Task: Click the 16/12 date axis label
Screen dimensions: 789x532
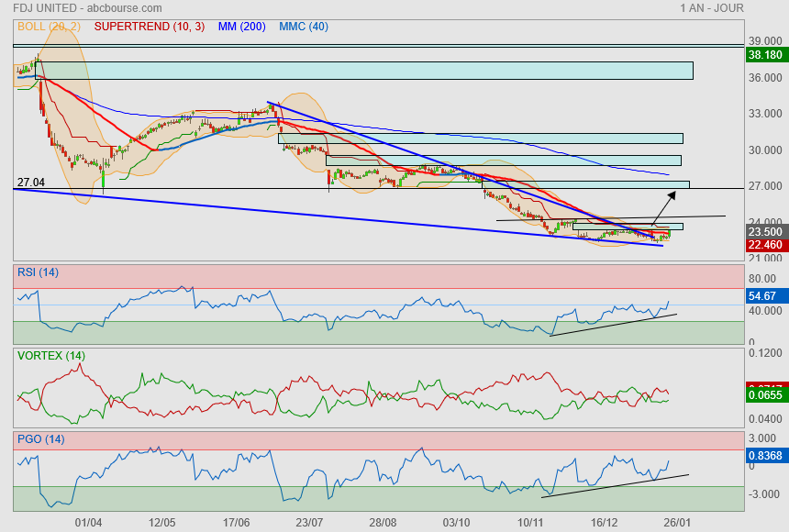Action: [x=604, y=523]
